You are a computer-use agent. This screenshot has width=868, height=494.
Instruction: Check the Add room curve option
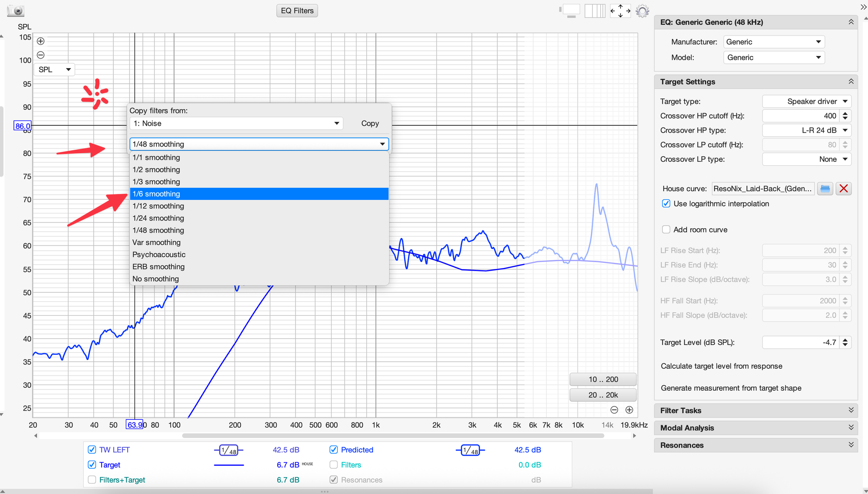point(666,230)
